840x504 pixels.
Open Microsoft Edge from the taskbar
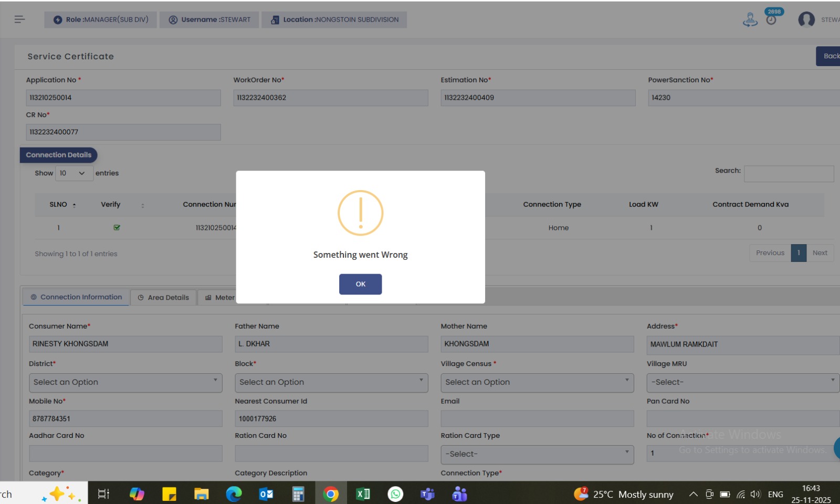click(x=234, y=494)
